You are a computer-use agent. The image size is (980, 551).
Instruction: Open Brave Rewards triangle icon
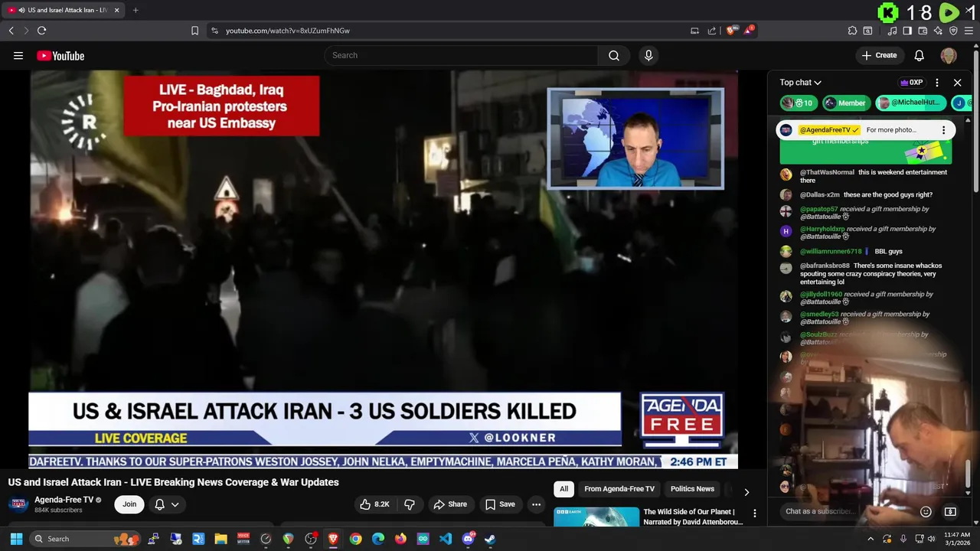point(750,31)
